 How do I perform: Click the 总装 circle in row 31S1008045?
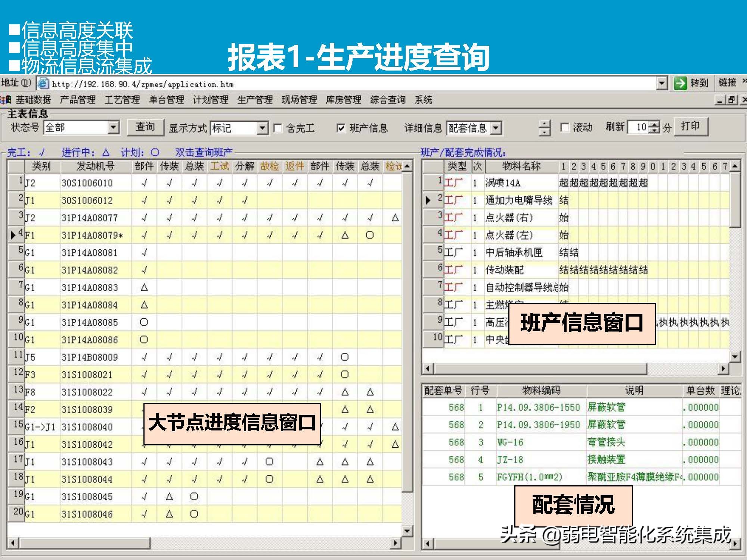[x=194, y=497]
